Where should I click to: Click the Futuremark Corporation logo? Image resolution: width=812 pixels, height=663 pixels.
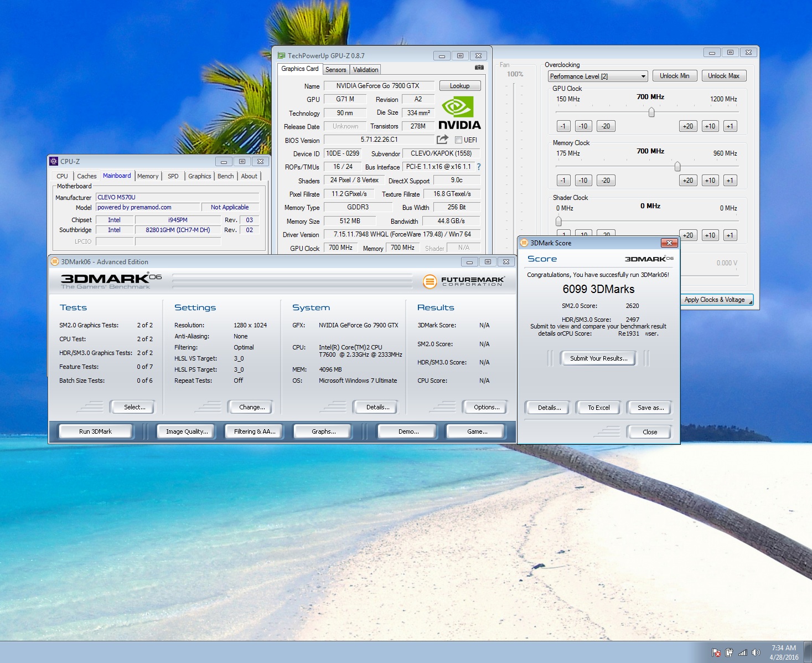(x=463, y=281)
